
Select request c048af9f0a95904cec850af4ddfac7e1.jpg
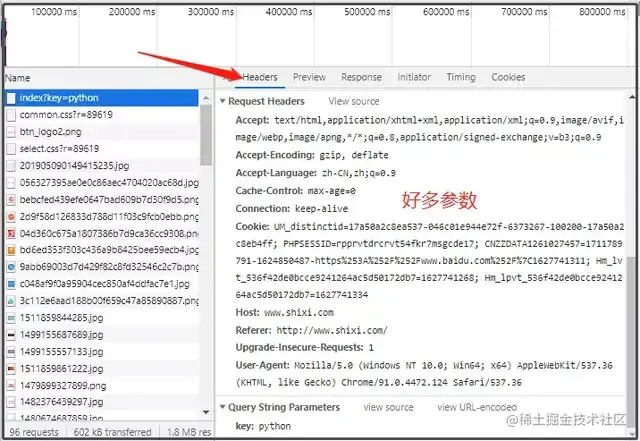point(102,284)
